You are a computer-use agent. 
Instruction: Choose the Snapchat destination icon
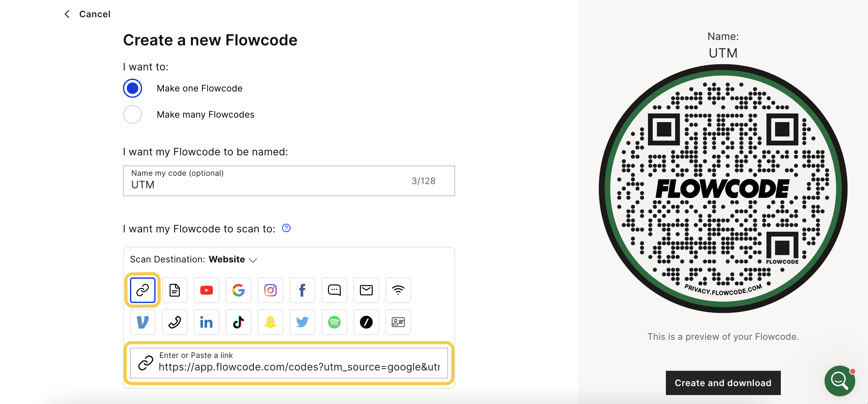coord(270,322)
